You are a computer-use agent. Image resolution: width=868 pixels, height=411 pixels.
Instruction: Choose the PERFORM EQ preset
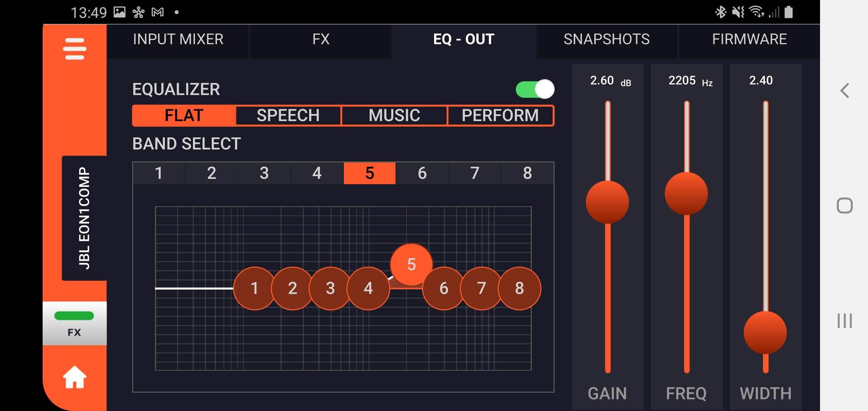(500, 115)
